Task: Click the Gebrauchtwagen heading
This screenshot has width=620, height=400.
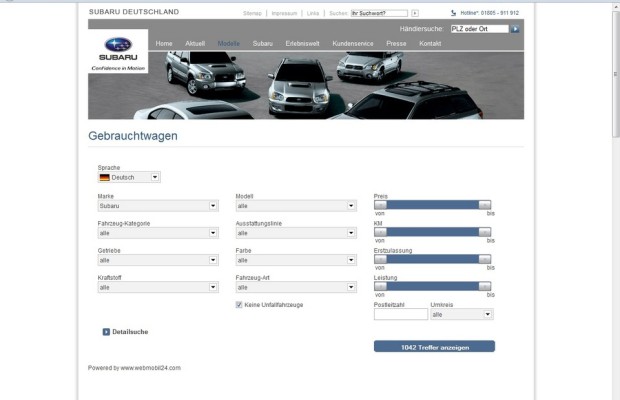Action: tap(133, 136)
